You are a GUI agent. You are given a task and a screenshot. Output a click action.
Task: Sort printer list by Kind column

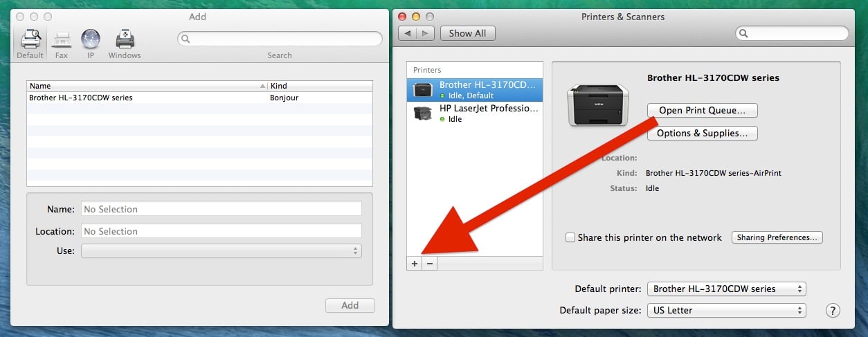pos(320,86)
